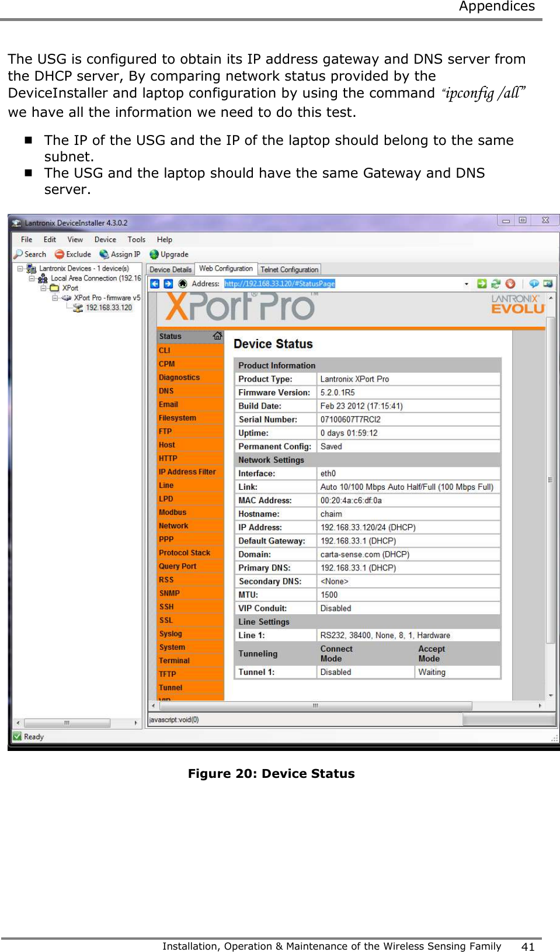Open the View menu
This screenshot has width=560, height=952.
[75, 240]
